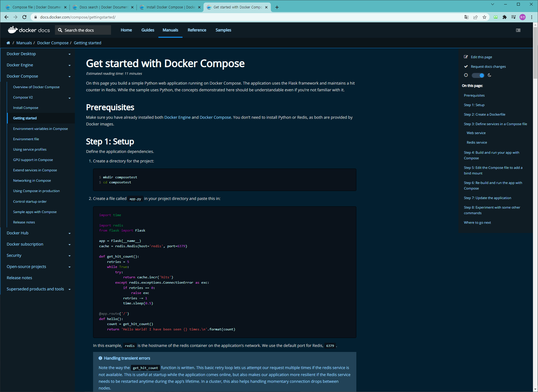Click the translate page icon
The width and height of the screenshot is (538, 392).
(467, 17)
